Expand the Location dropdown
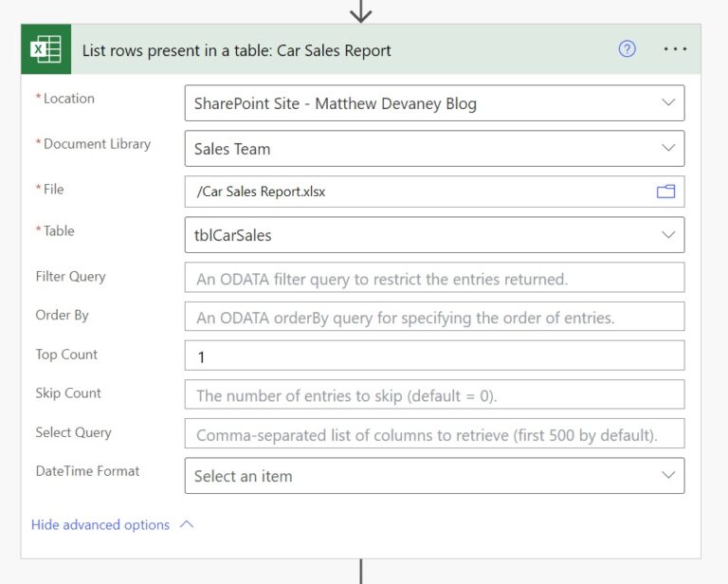Screen dimensions: 728x584 coord(668,103)
